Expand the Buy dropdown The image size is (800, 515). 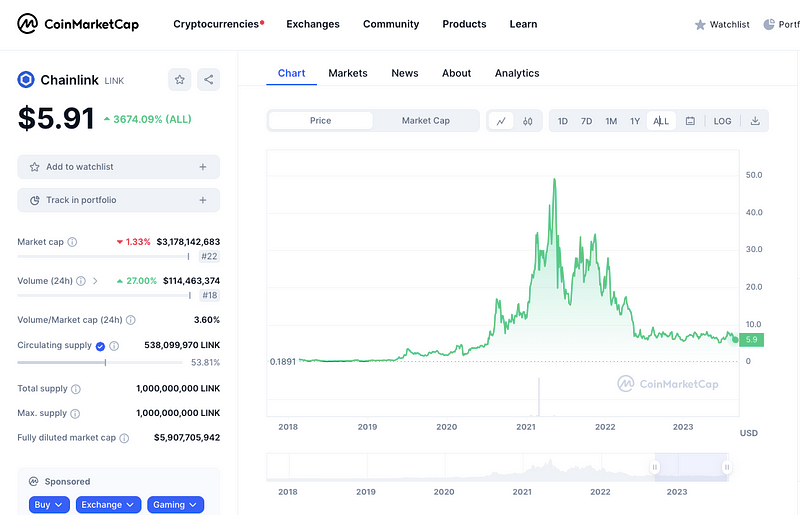49,505
